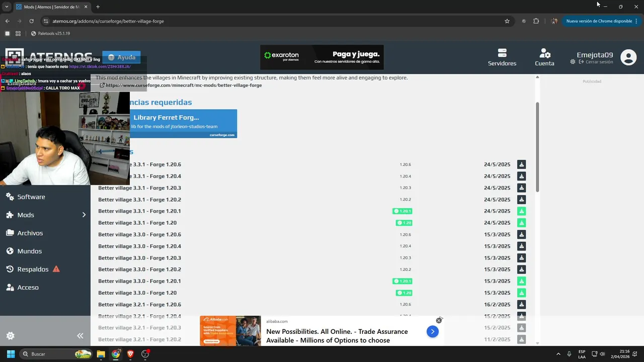
Task: Switch the ESP LAA keyboard language
Action: [x=582, y=354]
